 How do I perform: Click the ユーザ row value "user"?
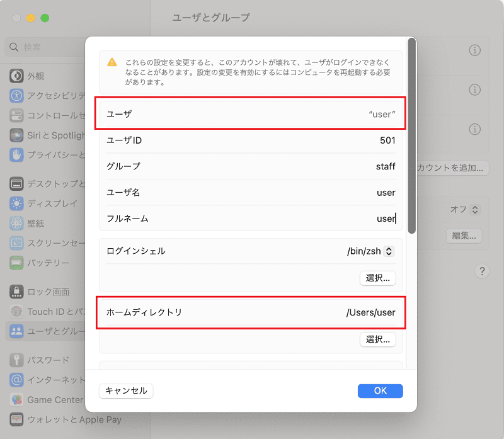tap(382, 114)
